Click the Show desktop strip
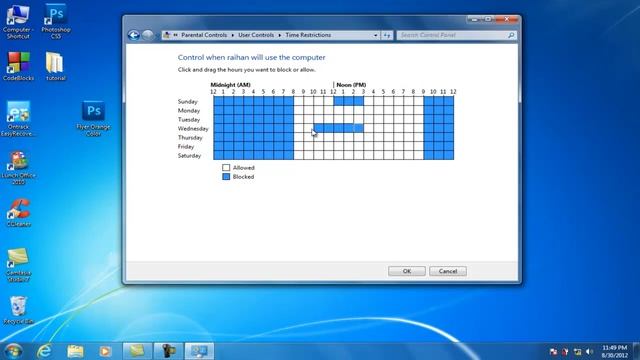Image resolution: width=640 pixels, height=360 pixels. pos(636,351)
